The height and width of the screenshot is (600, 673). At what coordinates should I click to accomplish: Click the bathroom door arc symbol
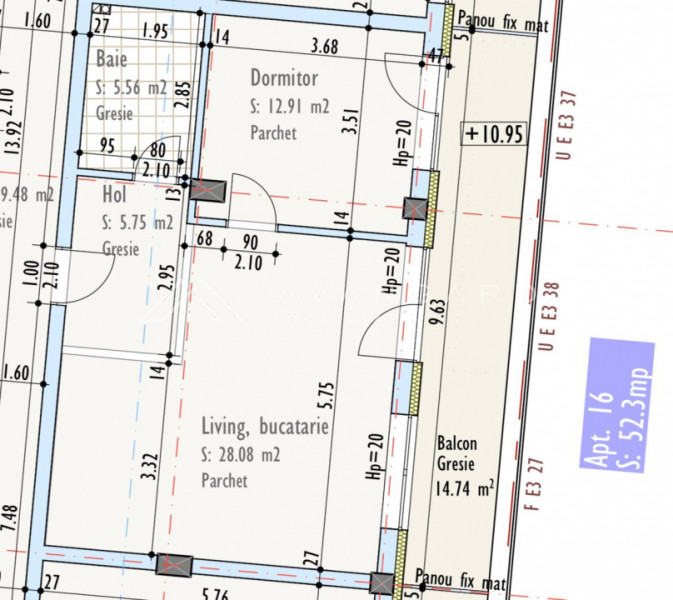[x=158, y=156]
